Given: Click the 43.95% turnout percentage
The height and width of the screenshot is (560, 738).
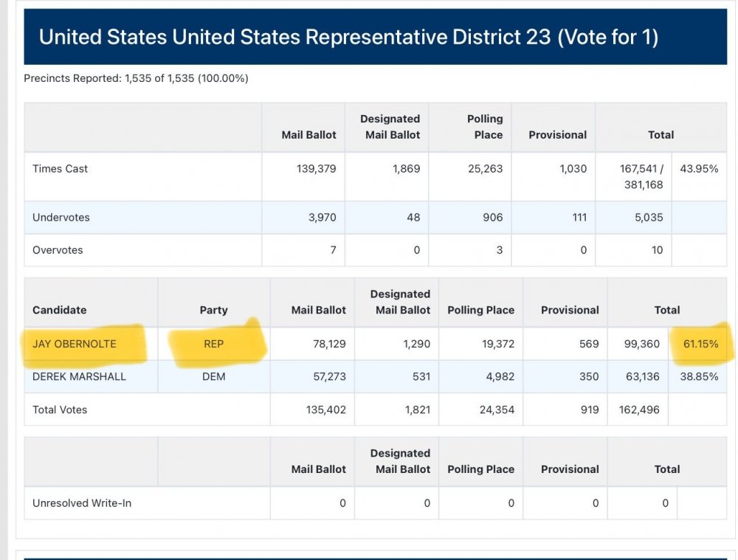Looking at the screenshot, I should (699, 169).
